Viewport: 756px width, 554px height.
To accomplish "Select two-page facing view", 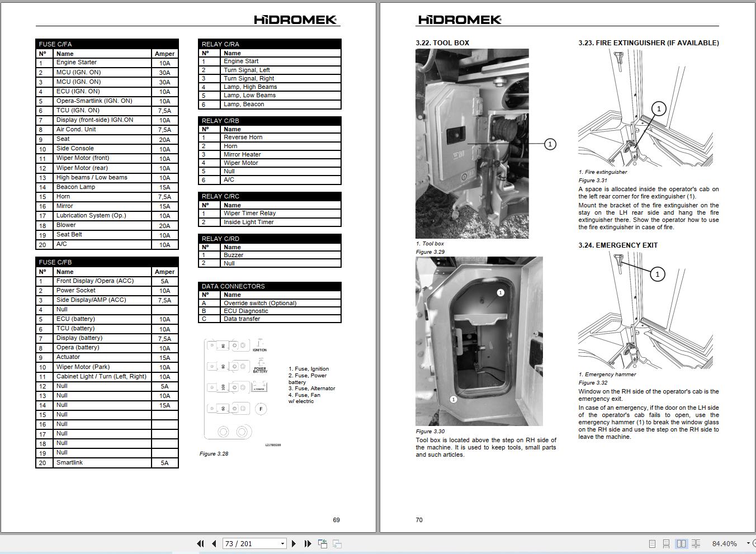I will coord(681,543).
